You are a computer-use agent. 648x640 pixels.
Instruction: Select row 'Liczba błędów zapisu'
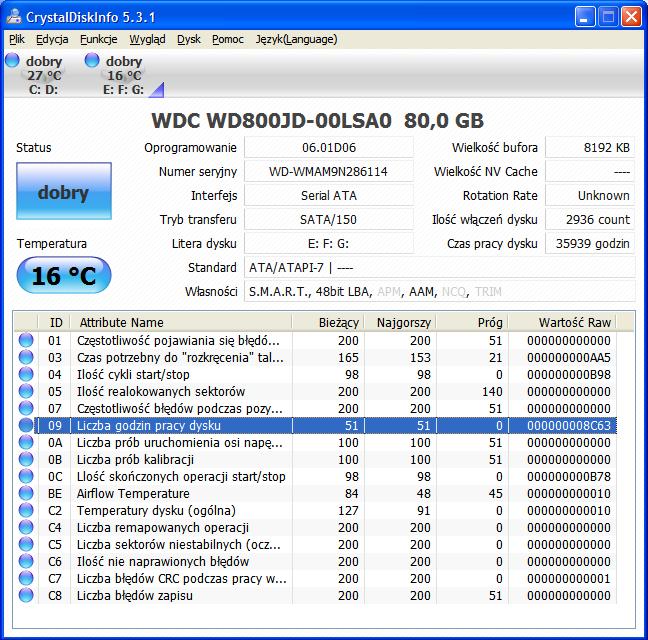pyautogui.click(x=315, y=595)
